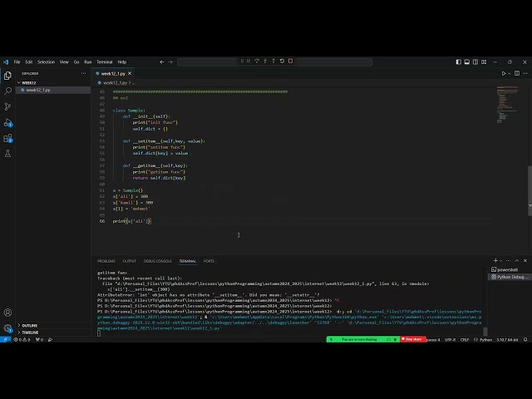The image size is (532, 399).
Task: Open the Terminal menu
Action: pos(105,62)
